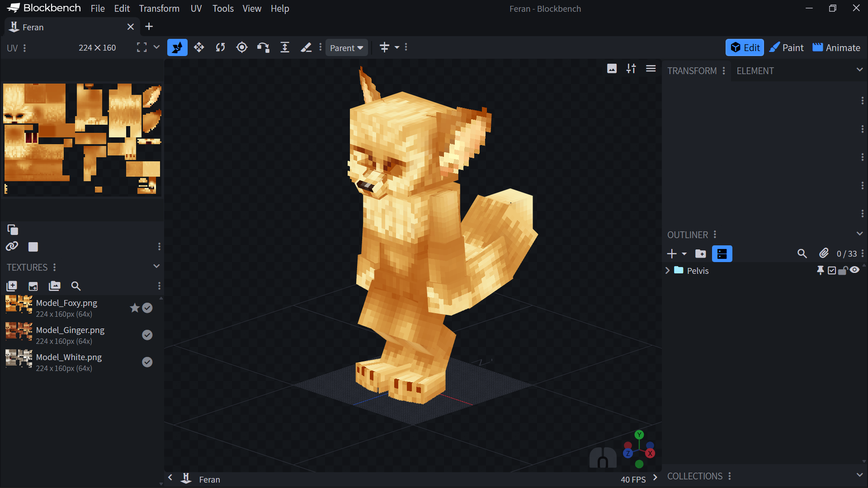The width and height of the screenshot is (868, 488).
Task: Toggle export checkbox for Pelvis
Action: [832, 271]
